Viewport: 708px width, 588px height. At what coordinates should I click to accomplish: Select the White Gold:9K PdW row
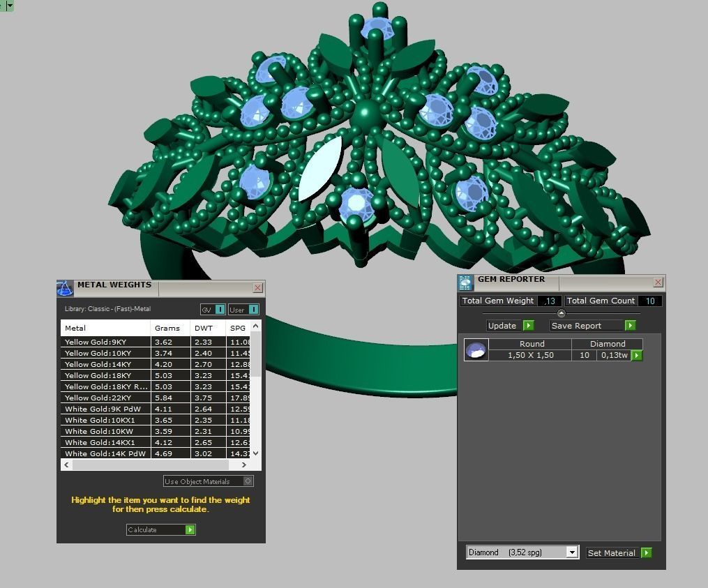[156, 409]
